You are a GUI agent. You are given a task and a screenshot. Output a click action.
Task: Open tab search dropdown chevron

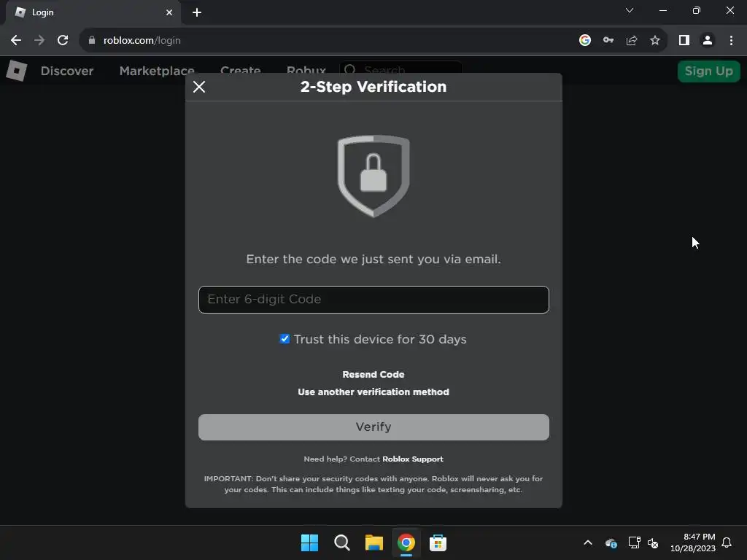click(x=630, y=10)
